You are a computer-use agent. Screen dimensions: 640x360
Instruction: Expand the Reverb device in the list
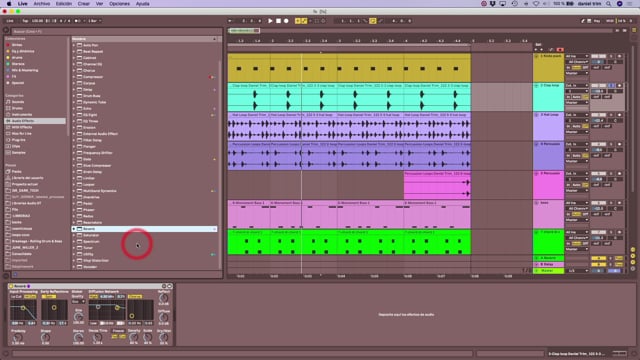coord(74,229)
